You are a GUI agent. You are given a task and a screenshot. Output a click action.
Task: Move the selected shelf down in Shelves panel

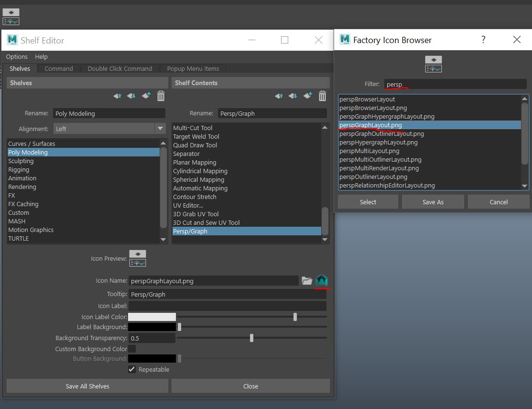tap(131, 96)
